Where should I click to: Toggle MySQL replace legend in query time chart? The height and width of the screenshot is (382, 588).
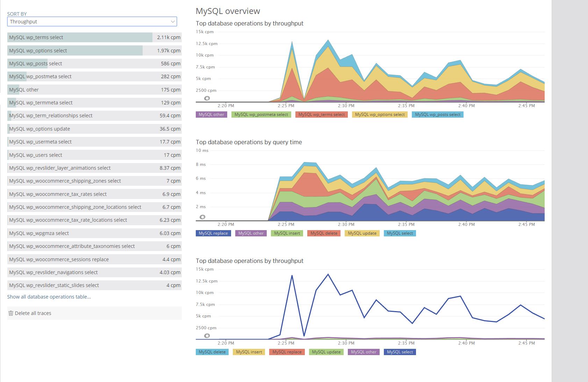point(213,233)
